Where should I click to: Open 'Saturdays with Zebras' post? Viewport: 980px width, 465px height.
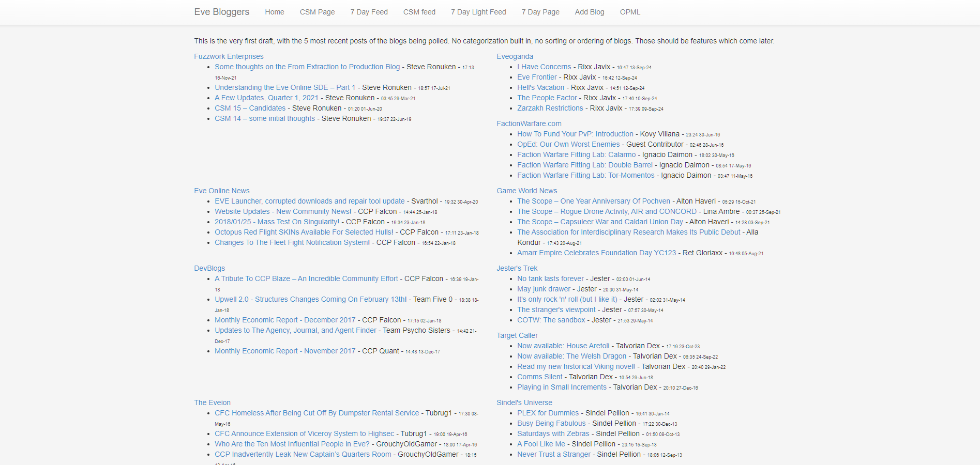point(553,433)
